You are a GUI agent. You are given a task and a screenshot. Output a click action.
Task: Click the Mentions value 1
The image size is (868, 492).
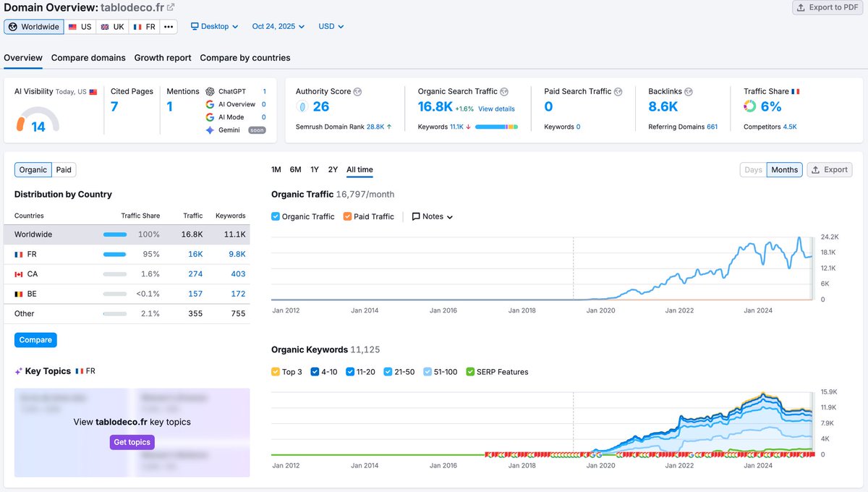click(x=170, y=107)
